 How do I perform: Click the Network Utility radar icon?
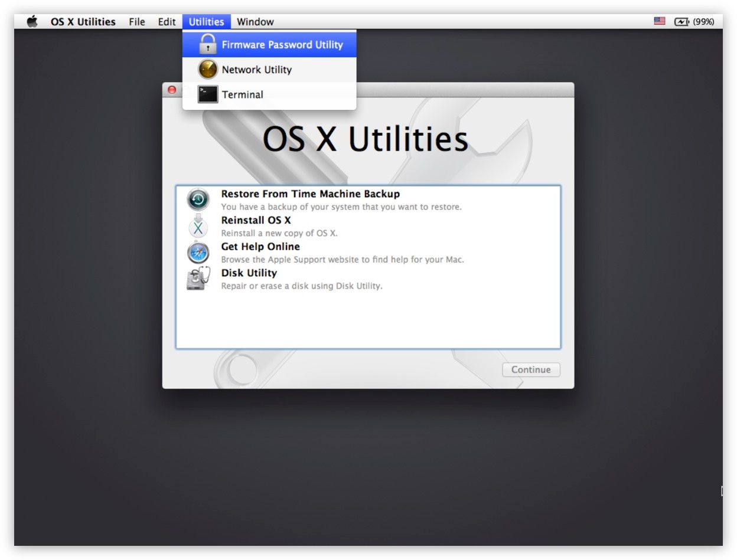(208, 70)
